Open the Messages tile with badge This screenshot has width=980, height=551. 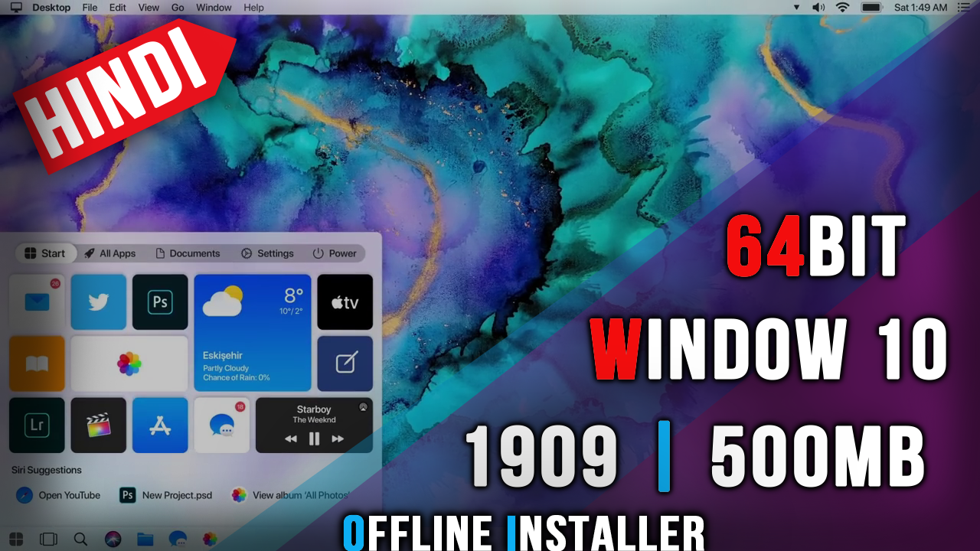(222, 425)
